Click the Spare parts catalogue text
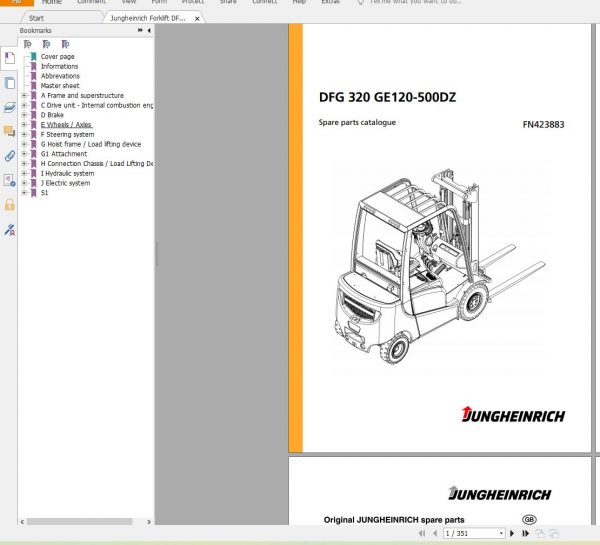 [x=357, y=122]
